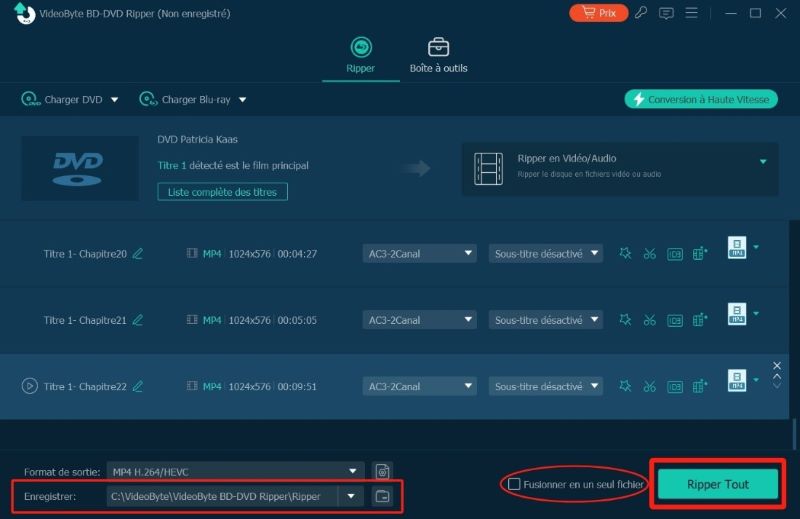
Task: Click the enhance video icon for Chapitre21
Action: pyautogui.click(x=700, y=319)
